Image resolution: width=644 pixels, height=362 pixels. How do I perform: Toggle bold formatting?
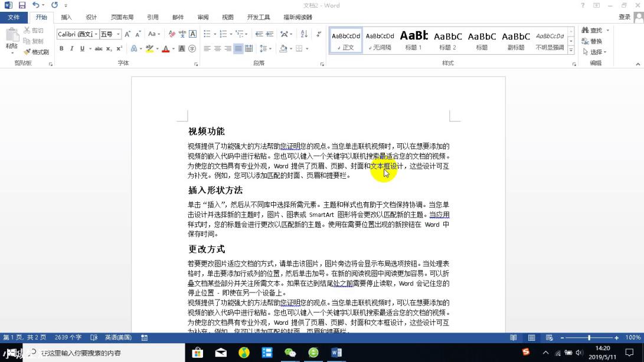click(x=61, y=49)
